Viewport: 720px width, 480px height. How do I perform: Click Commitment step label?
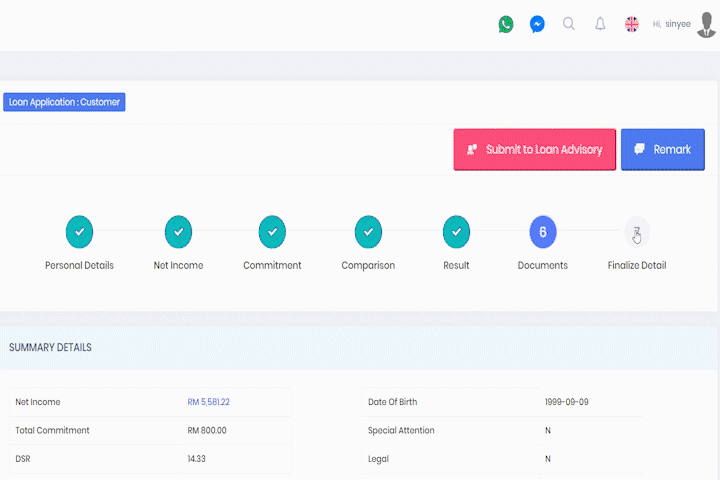[272, 265]
